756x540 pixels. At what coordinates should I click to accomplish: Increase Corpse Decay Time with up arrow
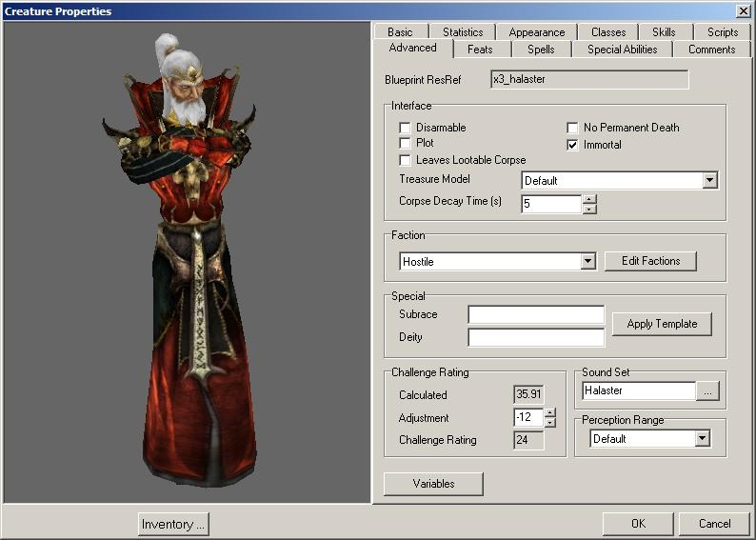click(x=589, y=199)
